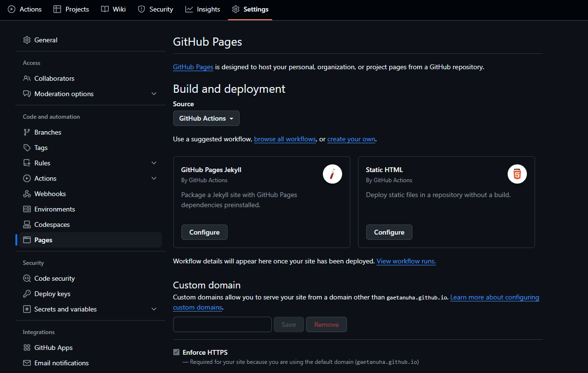This screenshot has height=373, width=588.
Task: Open Webhooks settings
Action: tap(90, 194)
